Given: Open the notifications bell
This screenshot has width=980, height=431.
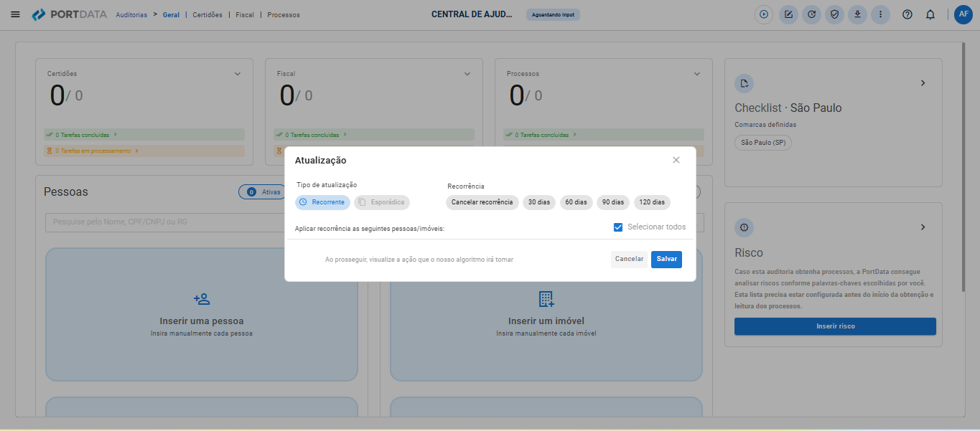Looking at the screenshot, I should pos(930,14).
